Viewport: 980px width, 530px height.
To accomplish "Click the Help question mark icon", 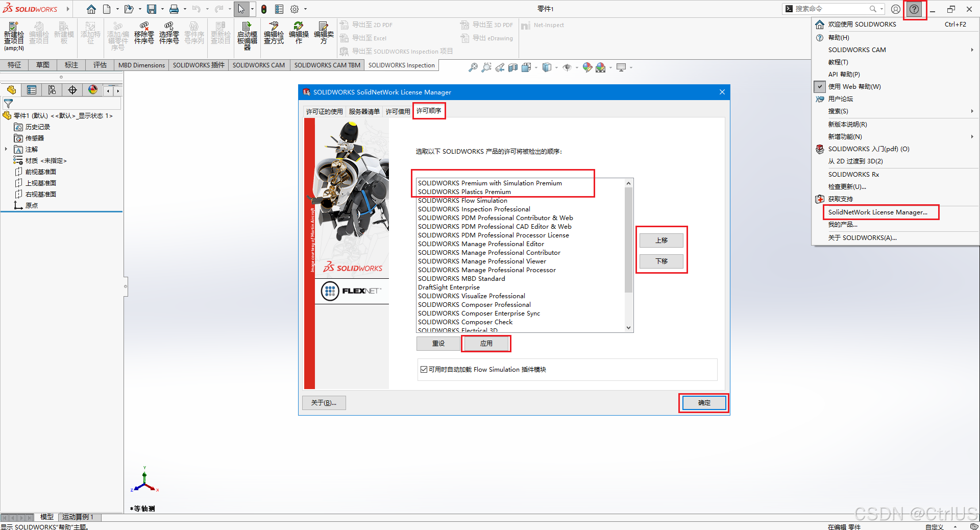I will pos(914,9).
